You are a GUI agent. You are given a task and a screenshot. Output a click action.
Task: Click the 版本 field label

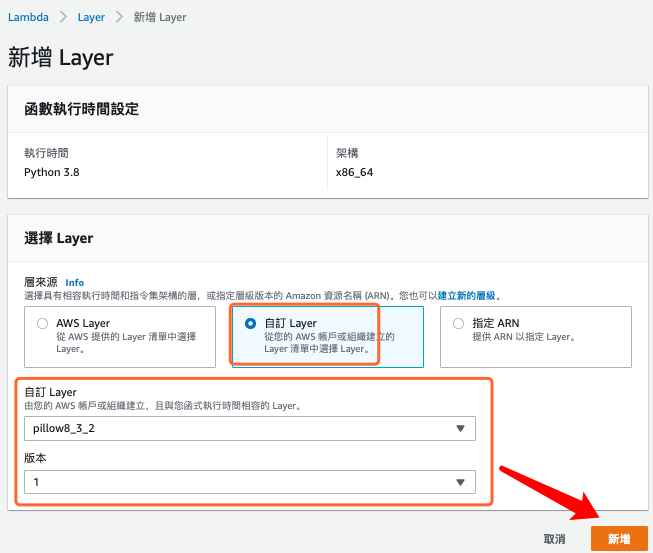coord(35,458)
